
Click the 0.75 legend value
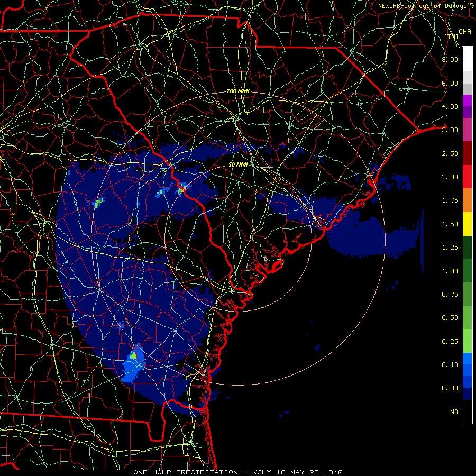[x=450, y=295]
